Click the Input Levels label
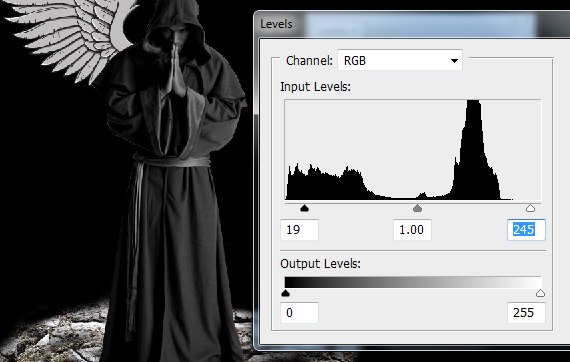Screen dimensions: 570x362 (315, 87)
